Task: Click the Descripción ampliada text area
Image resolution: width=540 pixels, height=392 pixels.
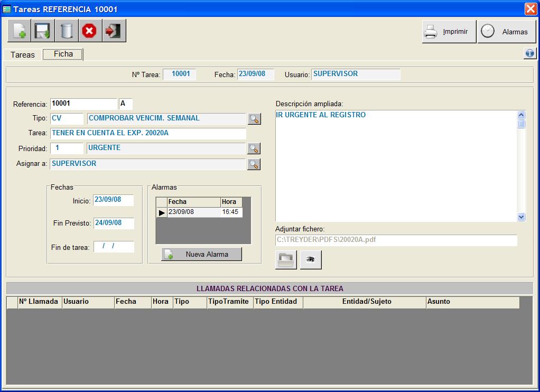Action: [396, 166]
